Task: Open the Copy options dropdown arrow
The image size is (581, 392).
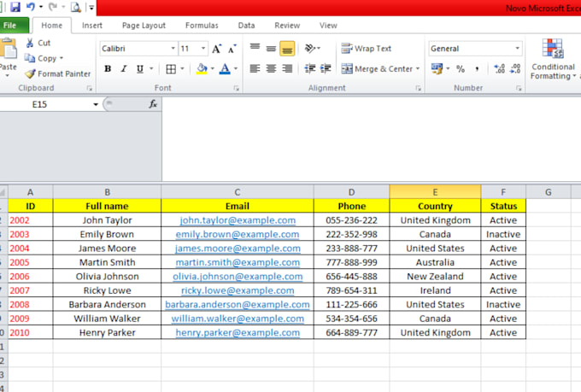Action: pos(62,58)
